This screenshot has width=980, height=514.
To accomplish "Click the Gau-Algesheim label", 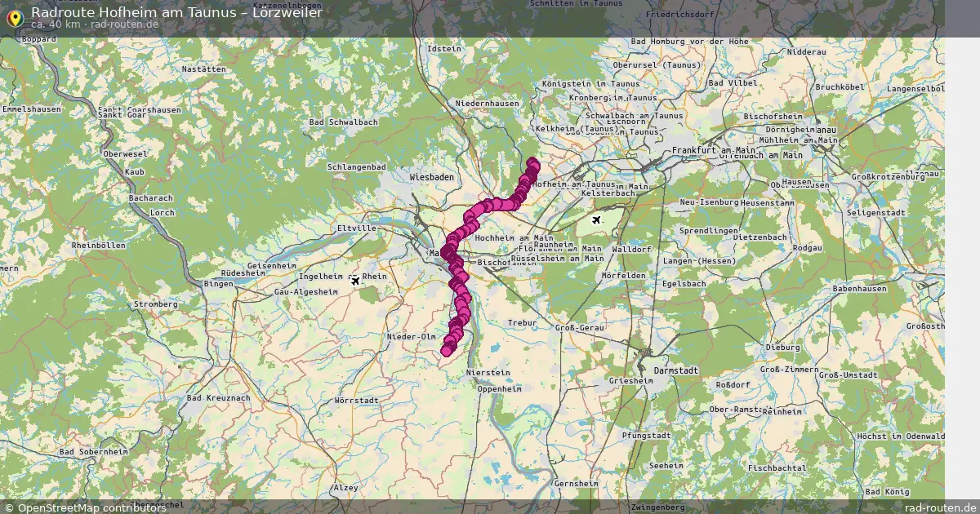I will tap(307, 291).
